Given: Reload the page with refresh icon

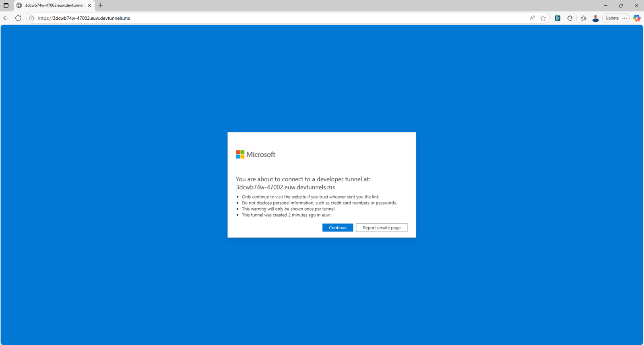Looking at the screenshot, I should [x=18, y=18].
